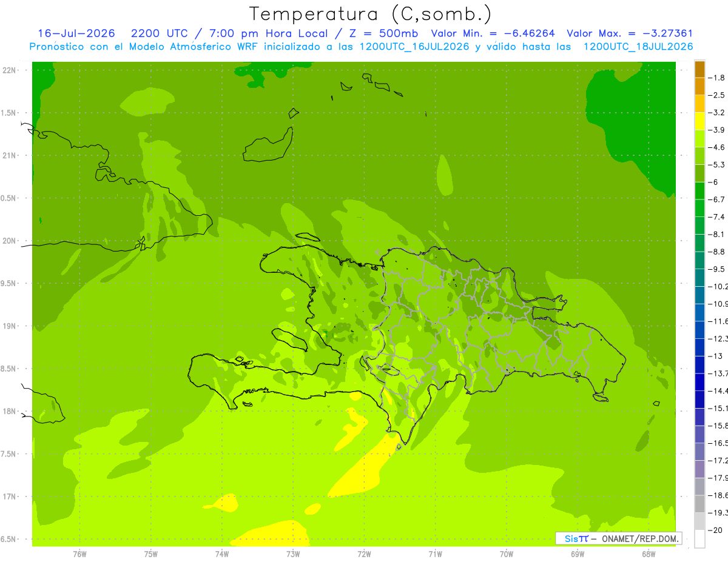The width and height of the screenshot is (728, 562).
Task: Click the "2200 UTC" time text
Action: pos(160,33)
